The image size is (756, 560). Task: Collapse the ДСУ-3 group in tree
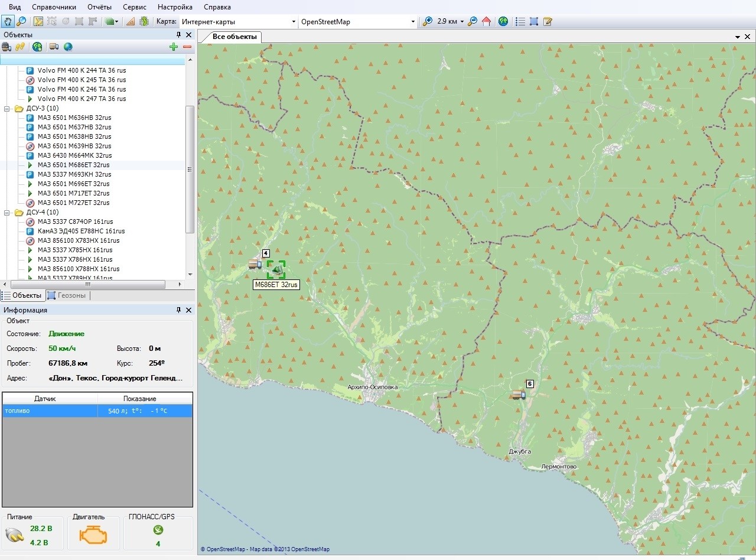(x=8, y=108)
